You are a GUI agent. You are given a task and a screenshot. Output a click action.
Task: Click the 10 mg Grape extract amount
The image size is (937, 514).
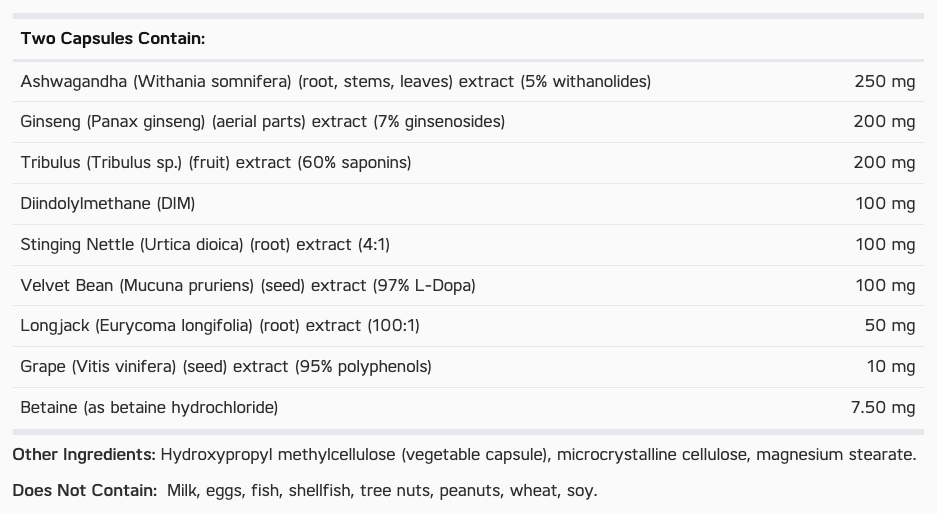(891, 366)
